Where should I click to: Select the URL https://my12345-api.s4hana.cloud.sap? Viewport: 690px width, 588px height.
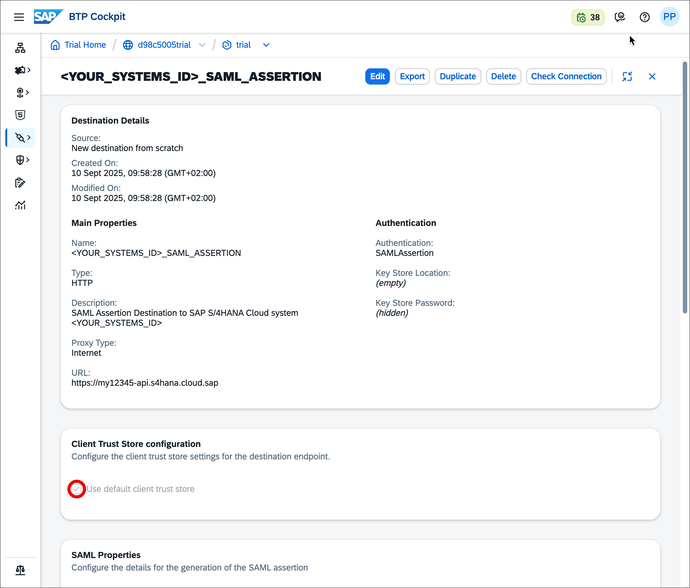tap(145, 383)
